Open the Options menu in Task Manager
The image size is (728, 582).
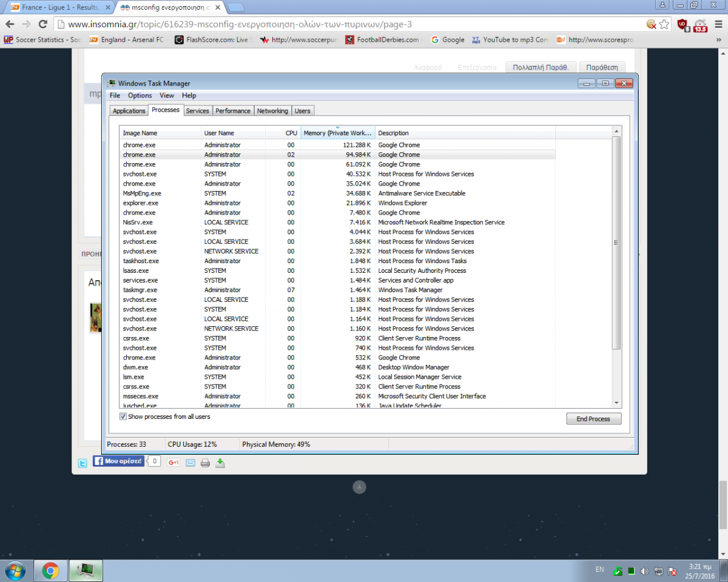click(x=140, y=95)
